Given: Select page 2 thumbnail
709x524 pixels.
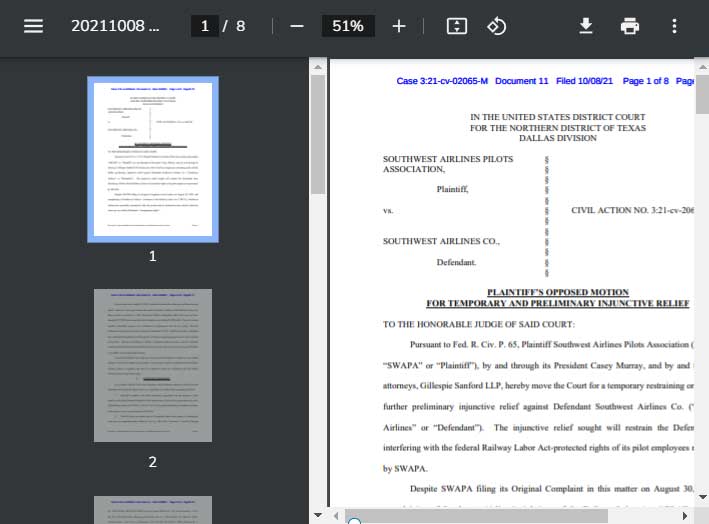Looking at the screenshot, I should pos(153,365).
